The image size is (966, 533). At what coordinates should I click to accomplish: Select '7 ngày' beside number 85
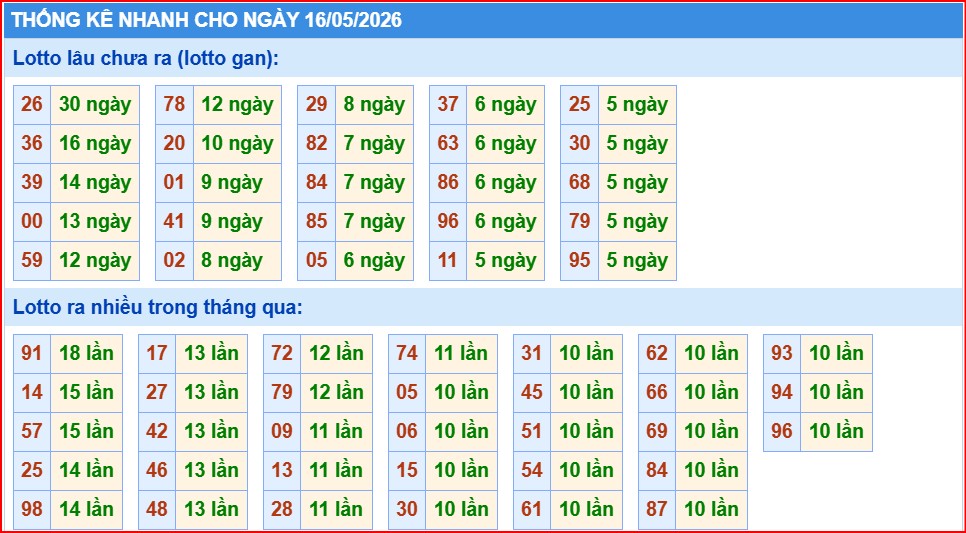pos(374,221)
